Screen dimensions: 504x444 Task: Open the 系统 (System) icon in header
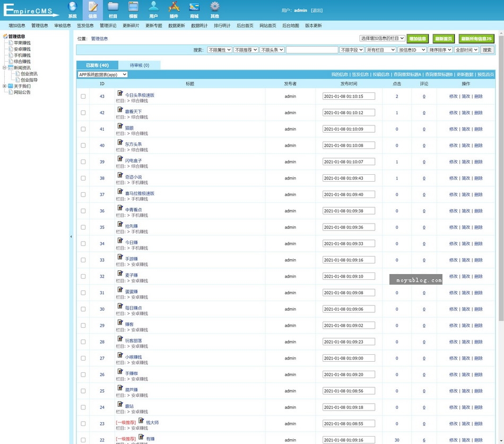coord(73,7)
